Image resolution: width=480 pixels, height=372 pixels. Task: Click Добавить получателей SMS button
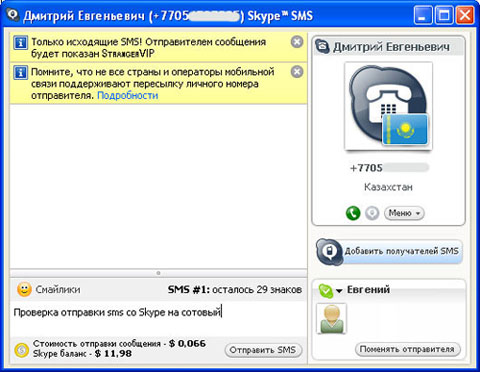point(389,251)
